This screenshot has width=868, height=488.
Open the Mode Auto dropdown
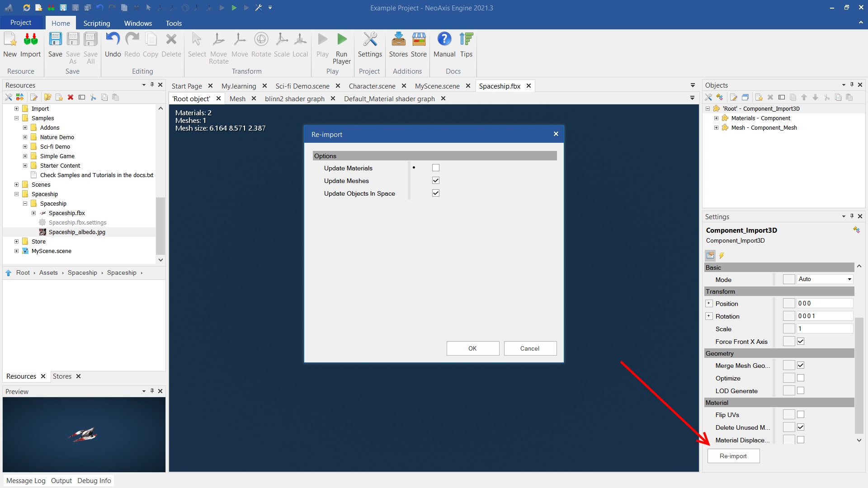(x=825, y=279)
